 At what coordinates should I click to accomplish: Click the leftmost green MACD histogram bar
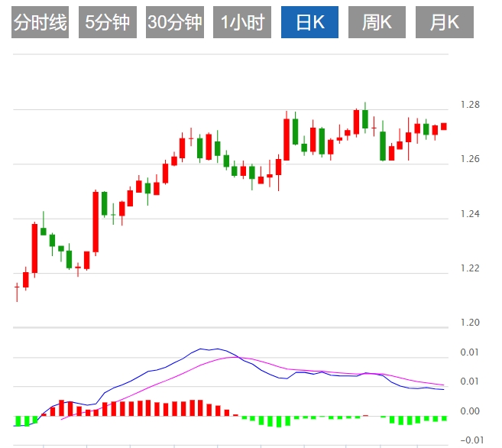17,421
